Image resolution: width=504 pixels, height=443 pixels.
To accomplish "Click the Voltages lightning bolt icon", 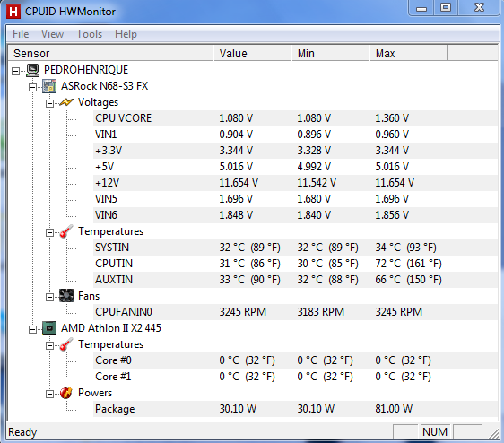I will coord(66,102).
